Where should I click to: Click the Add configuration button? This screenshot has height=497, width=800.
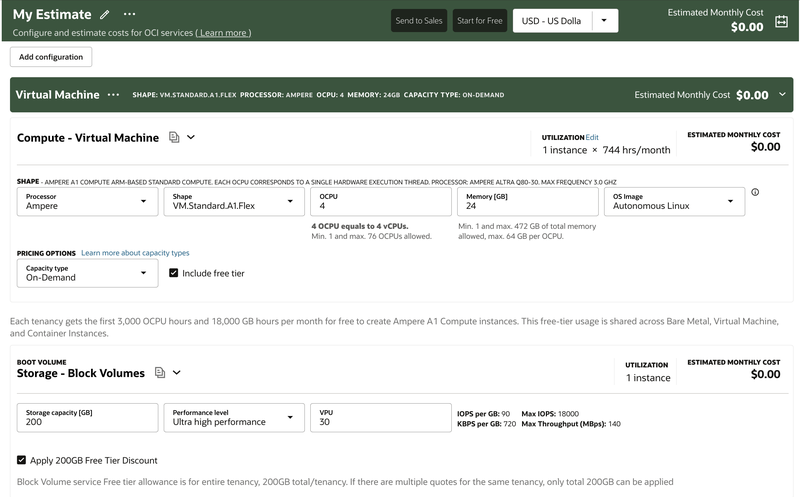(x=51, y=57)
